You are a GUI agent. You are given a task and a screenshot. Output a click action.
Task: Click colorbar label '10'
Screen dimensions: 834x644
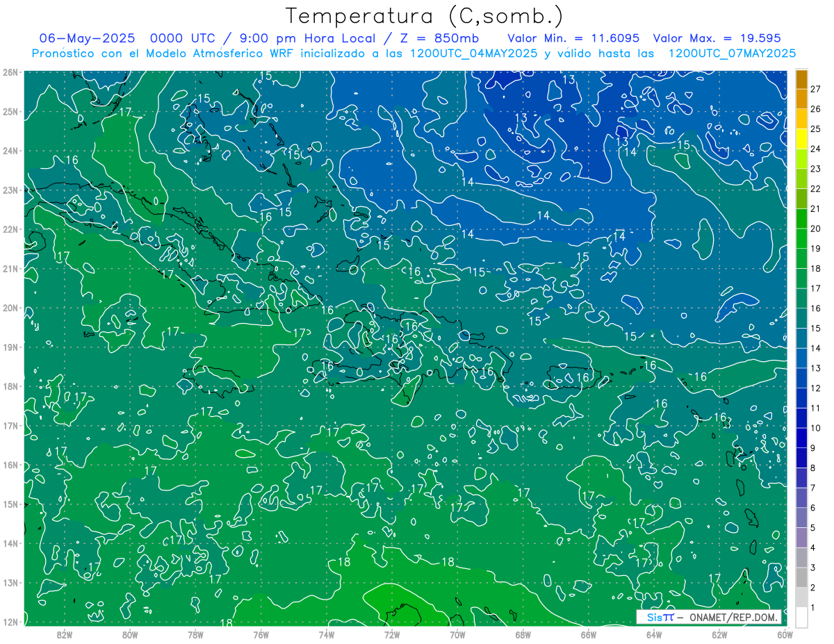[816, 428]
